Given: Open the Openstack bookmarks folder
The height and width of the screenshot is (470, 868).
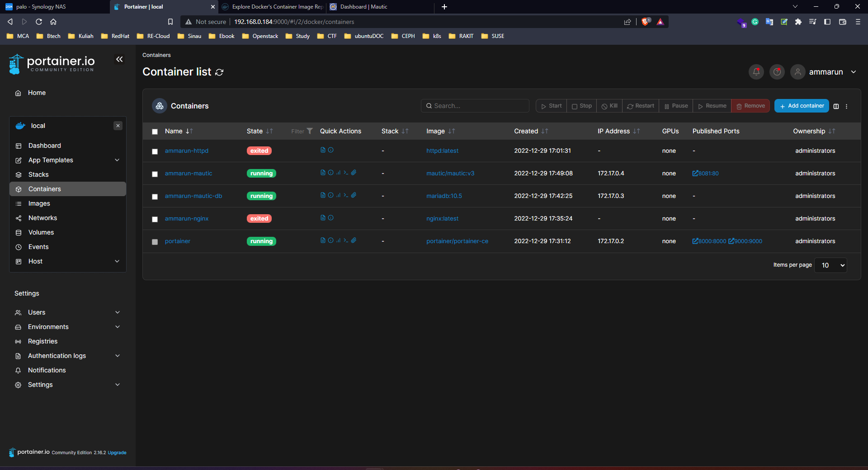Looking at the screenshot, I should pos(260,36).
